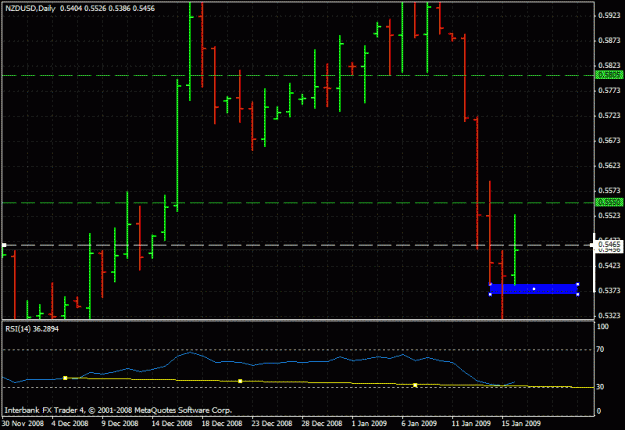Click the 18 Dec 2008 date label

[222, 423]
